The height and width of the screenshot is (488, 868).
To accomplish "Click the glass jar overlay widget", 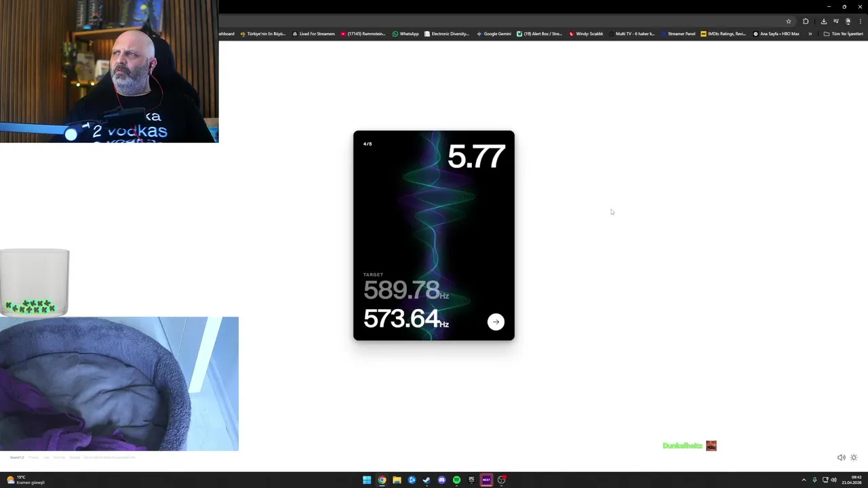I will tap(35, 283).
